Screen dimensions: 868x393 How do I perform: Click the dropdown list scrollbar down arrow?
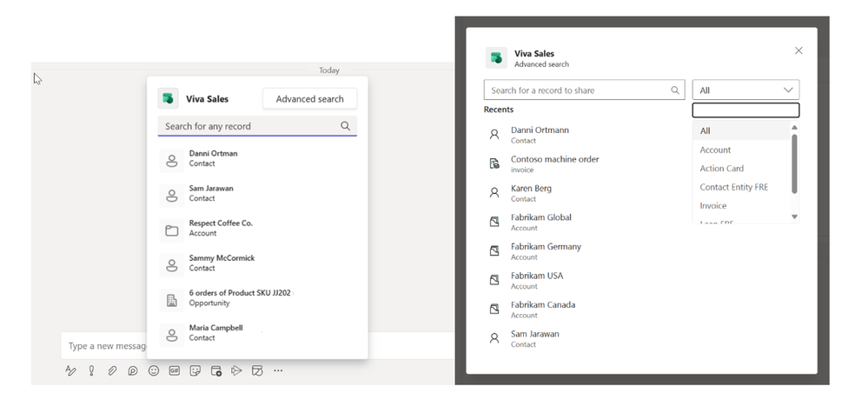[x=794, y=216]
